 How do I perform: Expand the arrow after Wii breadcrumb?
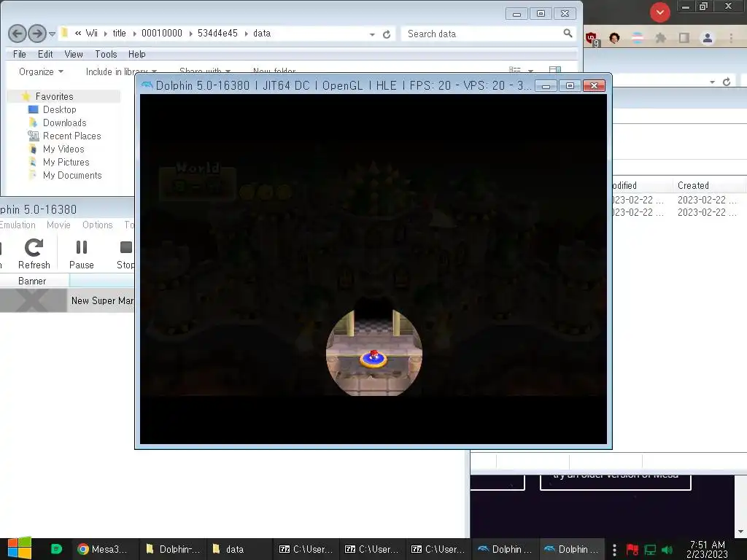(105, 34)
